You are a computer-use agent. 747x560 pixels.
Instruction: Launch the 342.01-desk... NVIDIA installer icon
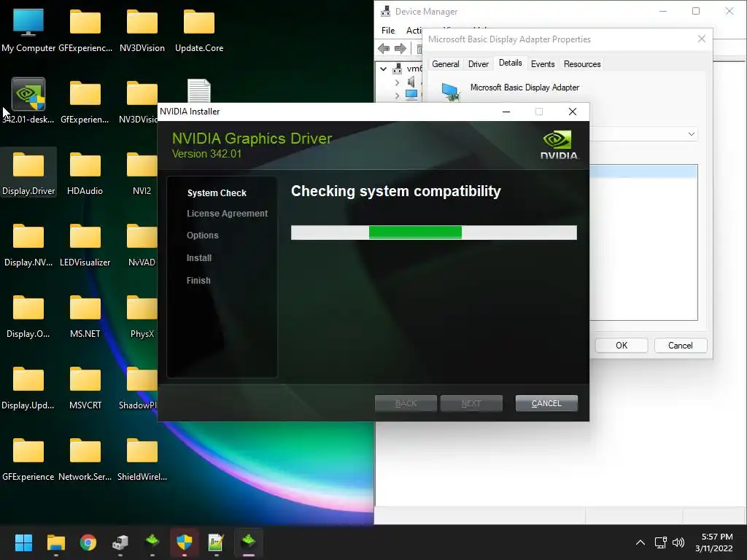point(28,101)
